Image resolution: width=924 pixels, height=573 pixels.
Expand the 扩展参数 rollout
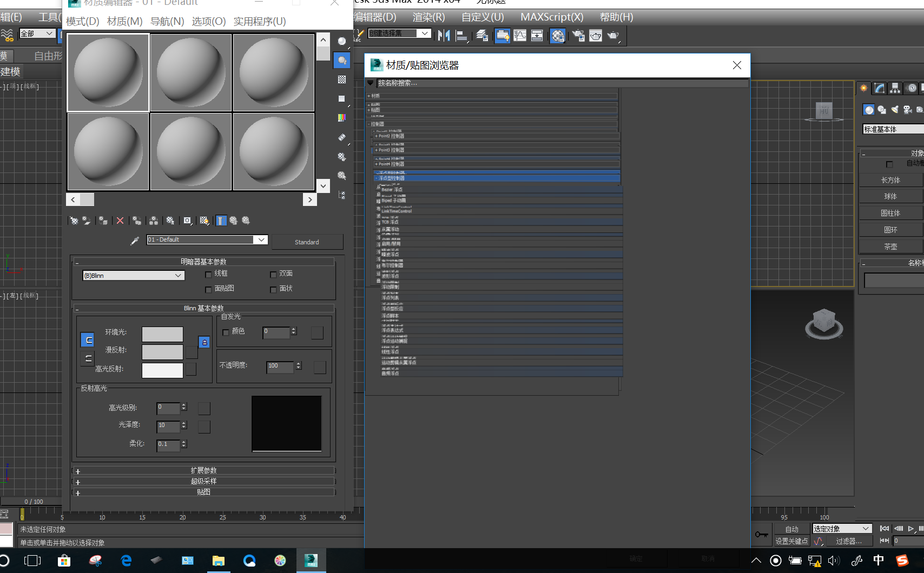(x=203, y=471)
